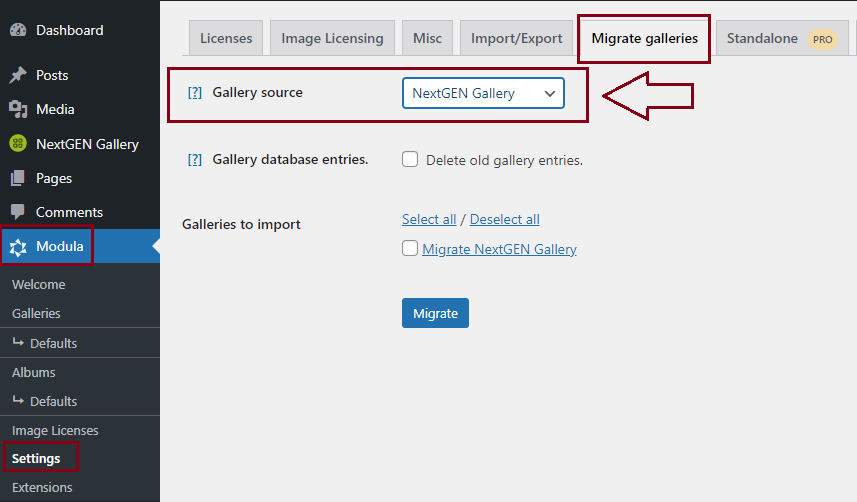Click the Gallery source help [?] icon
The width and height of the screenshot is (857, 502).
pos(195,93)
